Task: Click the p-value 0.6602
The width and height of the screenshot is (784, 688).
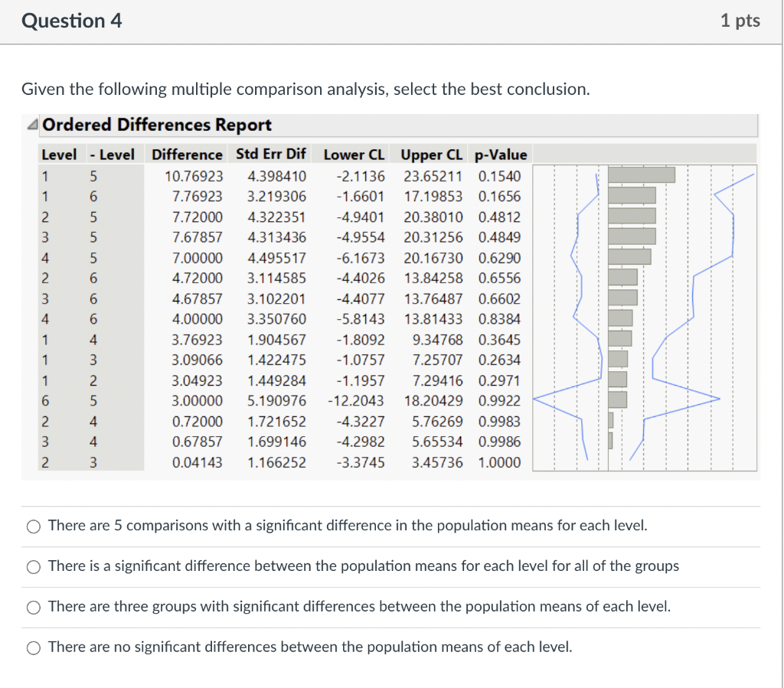Action: click(x=499, y=298)
